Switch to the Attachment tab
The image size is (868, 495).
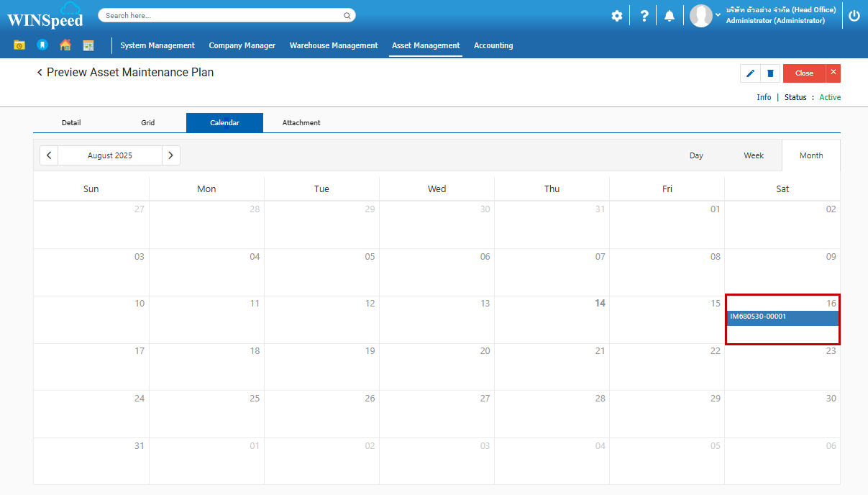coord(301,123)
